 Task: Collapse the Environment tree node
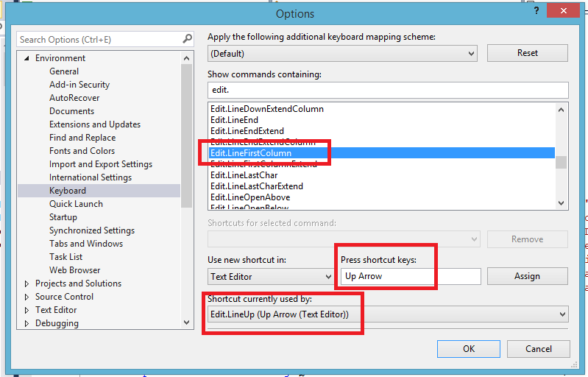(x=26, y=58)
